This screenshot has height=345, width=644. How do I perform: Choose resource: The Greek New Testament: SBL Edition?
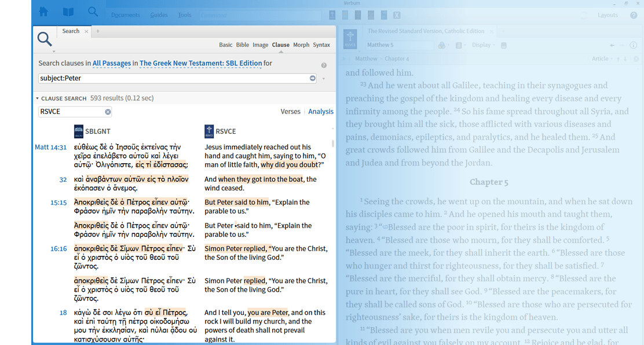pyautogui.click(x=201, y=63)
